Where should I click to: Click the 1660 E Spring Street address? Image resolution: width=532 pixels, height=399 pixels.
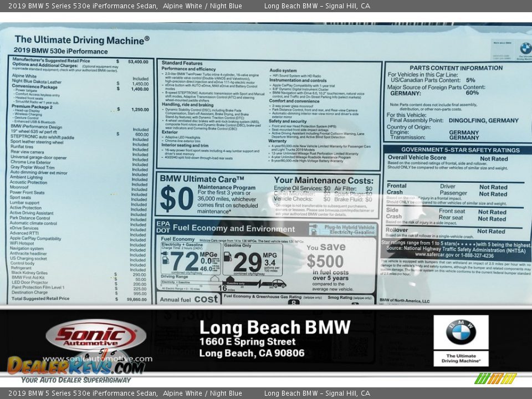[x=247, y=342]
